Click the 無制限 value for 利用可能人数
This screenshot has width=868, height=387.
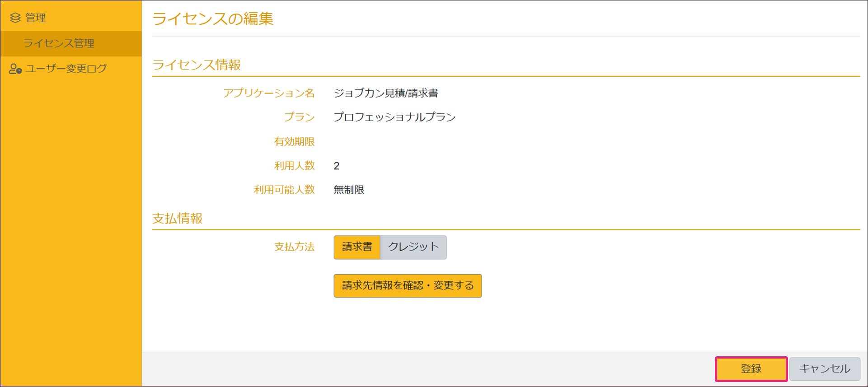click(x=349, y=190)
